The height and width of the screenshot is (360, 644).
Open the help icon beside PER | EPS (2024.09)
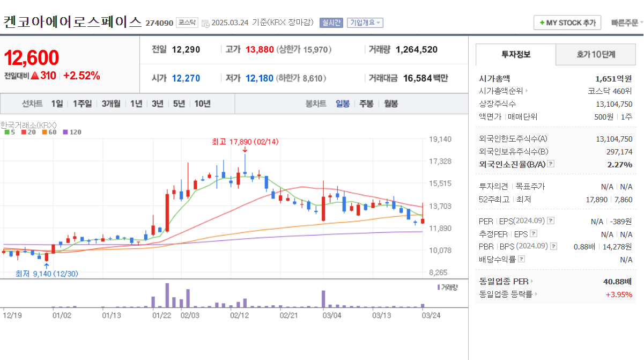coord(550,221)
